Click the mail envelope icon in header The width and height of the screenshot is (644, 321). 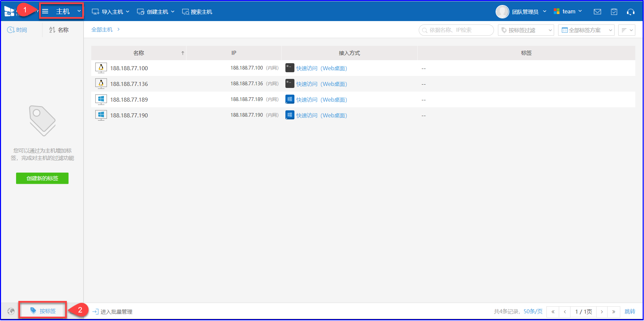point(597,12)
